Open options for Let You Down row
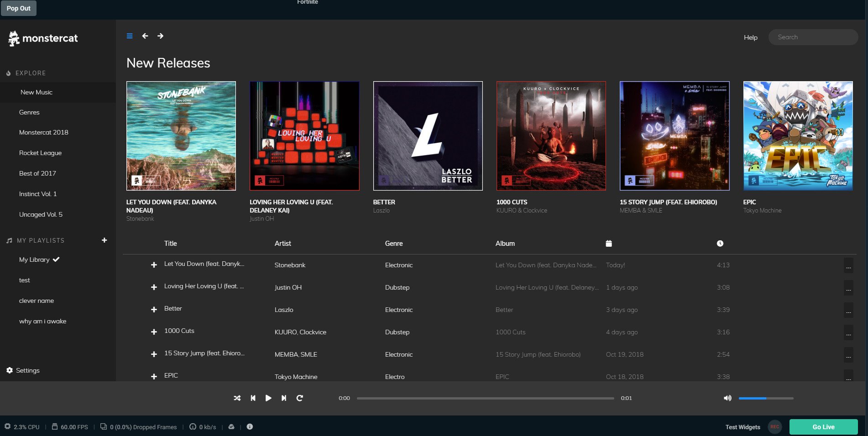Viewport: 868px width, 436px height. [848, 265]
